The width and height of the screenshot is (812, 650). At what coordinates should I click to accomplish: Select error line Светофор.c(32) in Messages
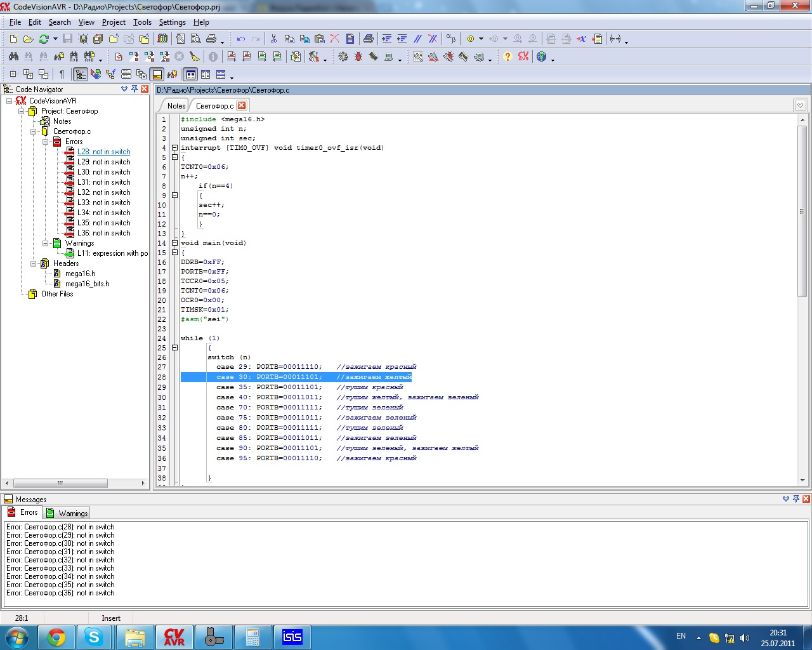tap(60, 560)
